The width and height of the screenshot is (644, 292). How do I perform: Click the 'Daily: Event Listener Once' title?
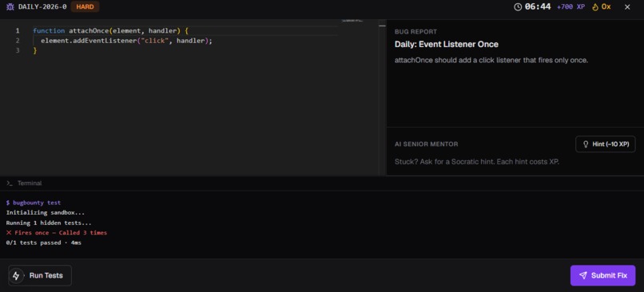point(447,45)
